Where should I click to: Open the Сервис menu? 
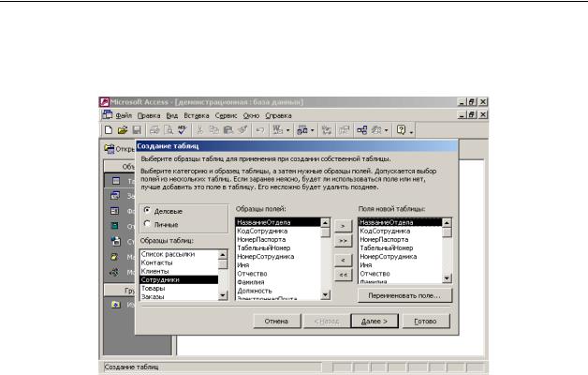point(226,115)
